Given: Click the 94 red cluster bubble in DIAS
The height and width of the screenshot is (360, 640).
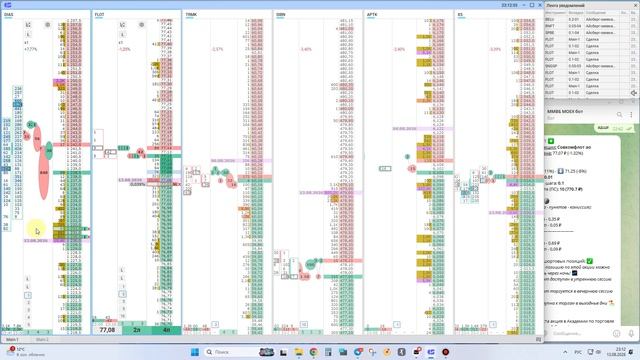Looking at the screenshot, I should [x=37, y=138].
